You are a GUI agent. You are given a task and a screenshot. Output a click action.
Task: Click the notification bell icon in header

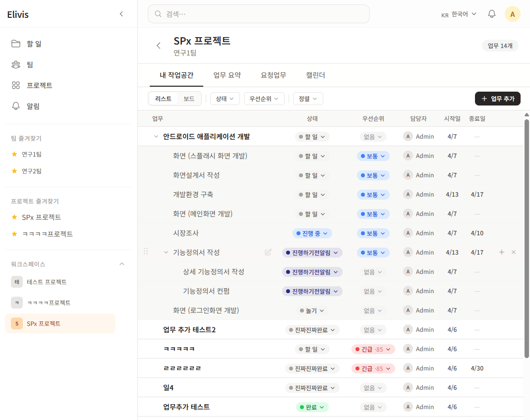[x=492, y=14]
